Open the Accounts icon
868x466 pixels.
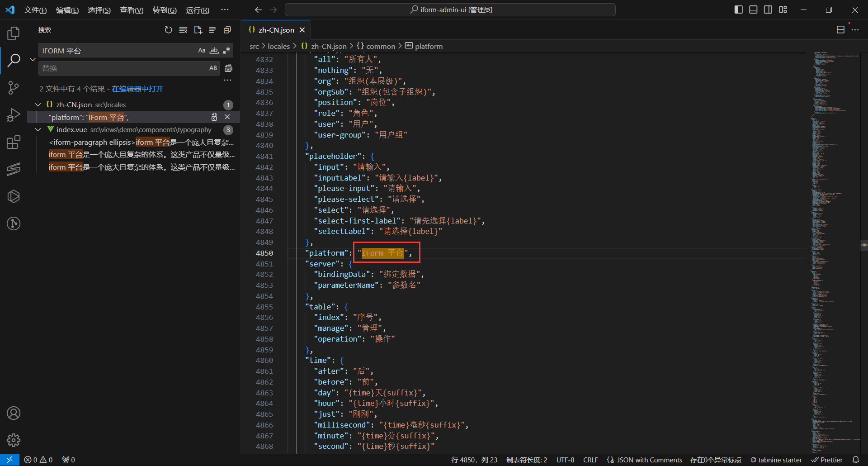coord(14,413)
